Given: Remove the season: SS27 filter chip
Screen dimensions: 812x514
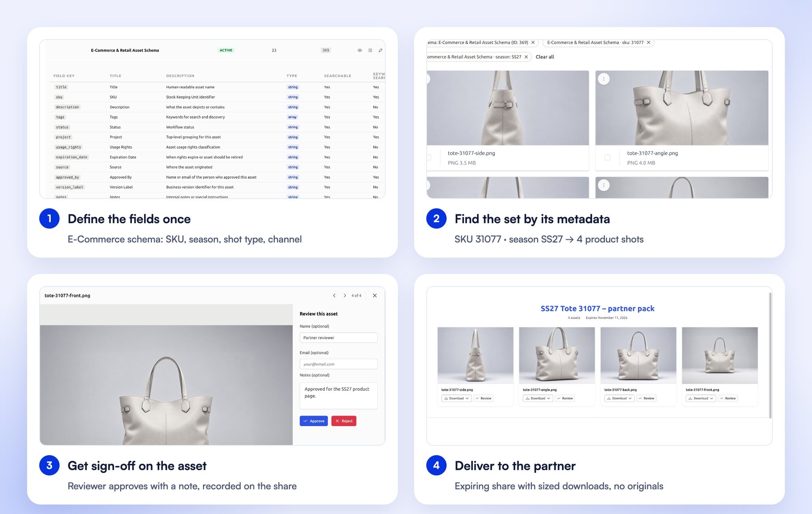Looking at the screenshot, I should [x=526, y=57].
